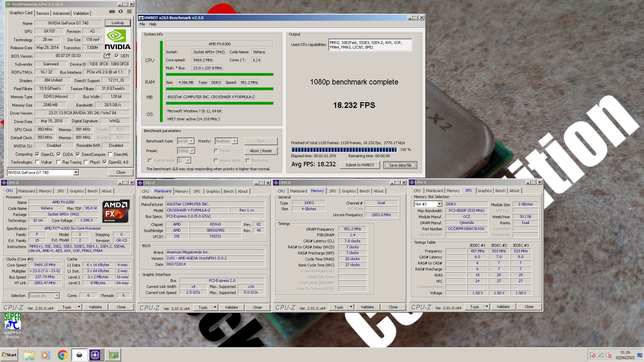Screen dimensions: 644x362
Task: Click the GPU-Z title bar app icon
Action: pyautogui.click(x=9, y=4)
